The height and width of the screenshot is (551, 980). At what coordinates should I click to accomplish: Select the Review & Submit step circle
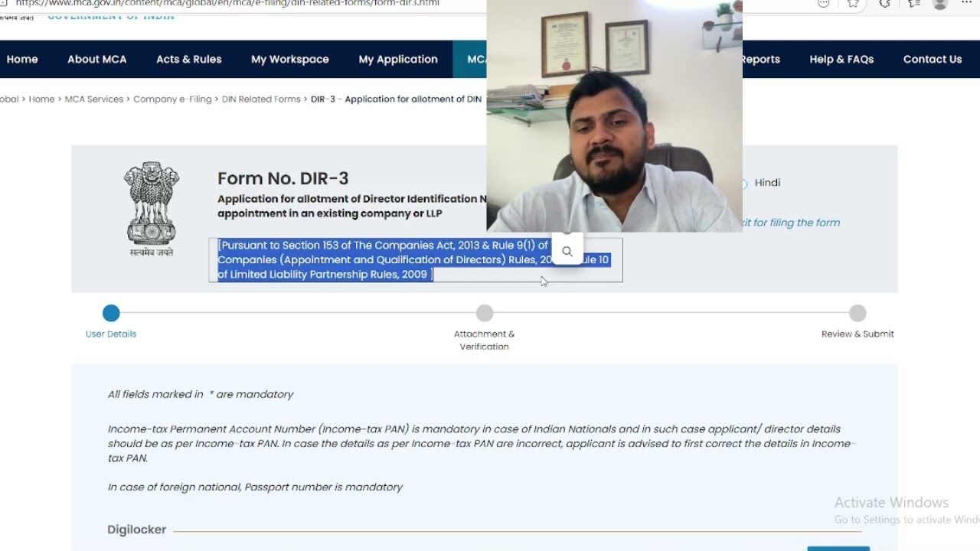tap(857, 313)
